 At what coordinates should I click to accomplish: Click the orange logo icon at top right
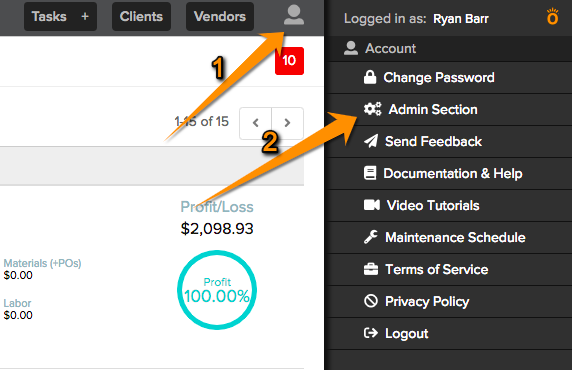pos(553,17)
